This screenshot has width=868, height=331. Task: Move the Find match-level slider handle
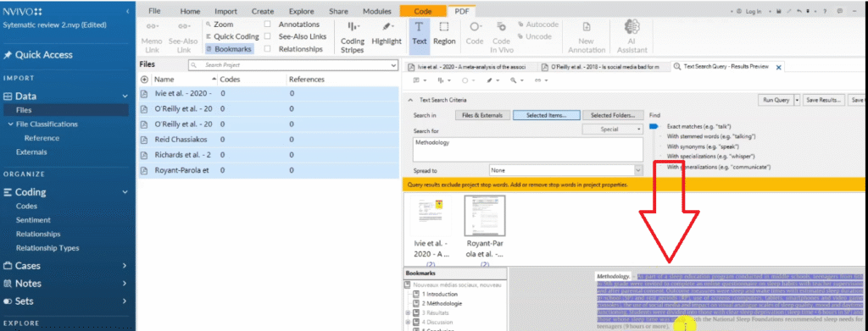(654, 126)
